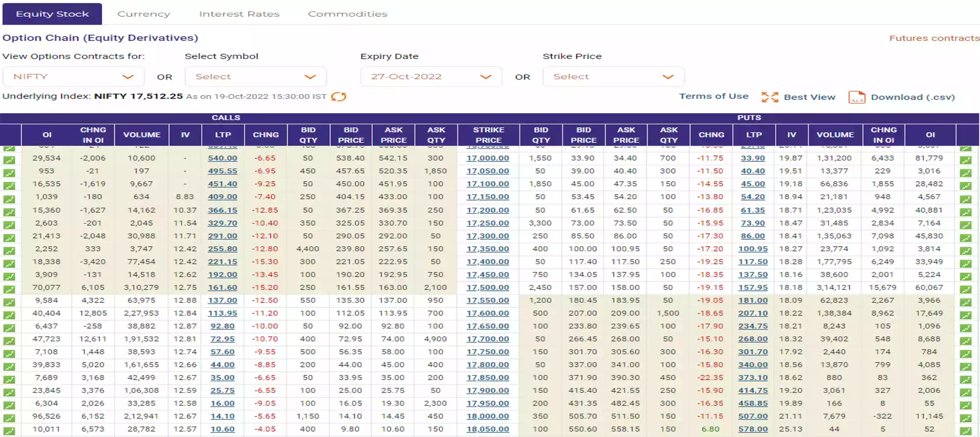
Task: Open calls chart icon for 17,600.00 row
Action: pos(9,315)
